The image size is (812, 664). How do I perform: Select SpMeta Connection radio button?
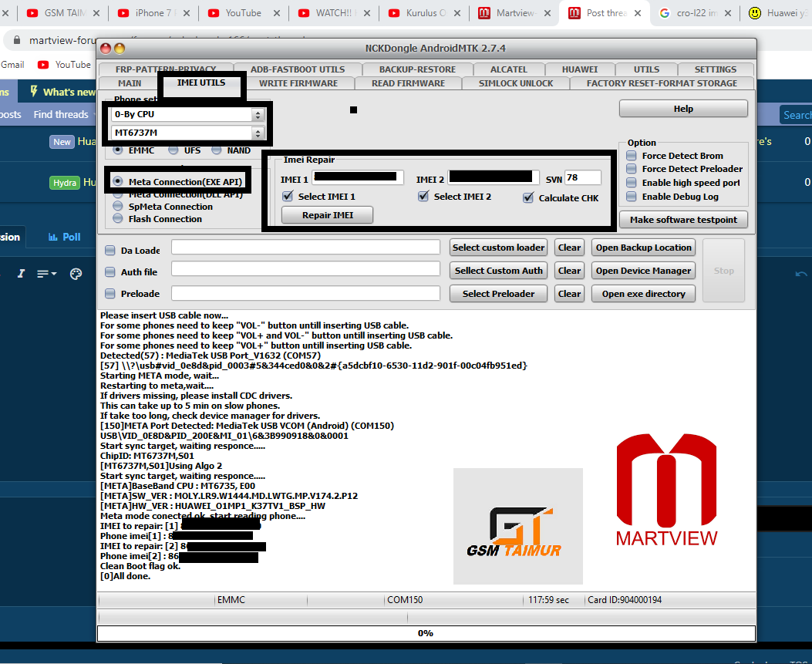click(x=118, y=206)
